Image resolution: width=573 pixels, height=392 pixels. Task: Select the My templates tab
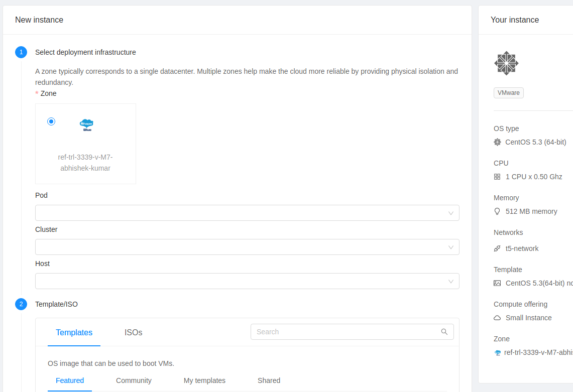pos(205,380)
